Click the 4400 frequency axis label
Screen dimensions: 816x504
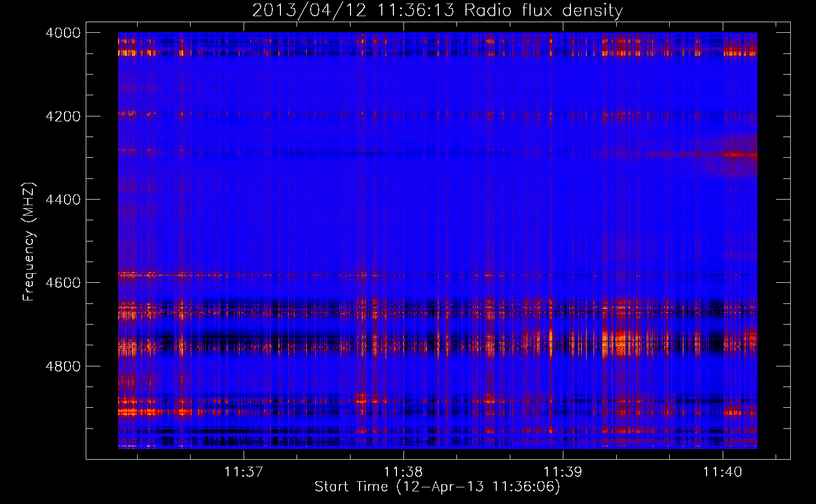coord(63,200)
